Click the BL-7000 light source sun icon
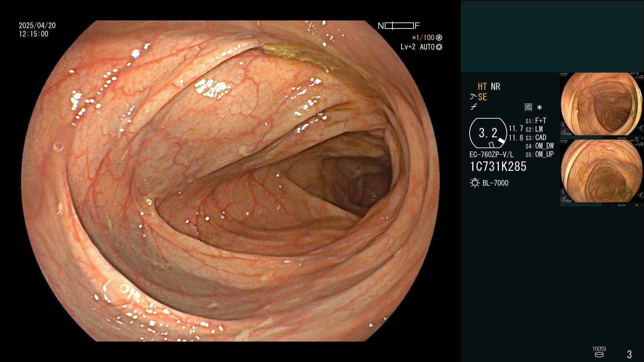The image size is (644, 362). [475, 183]
